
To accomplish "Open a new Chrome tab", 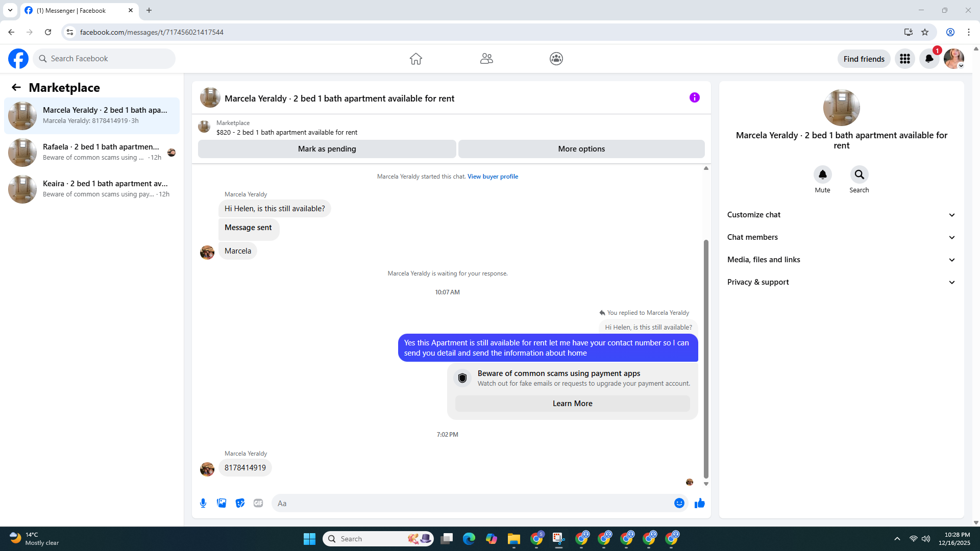I will 149,10.
